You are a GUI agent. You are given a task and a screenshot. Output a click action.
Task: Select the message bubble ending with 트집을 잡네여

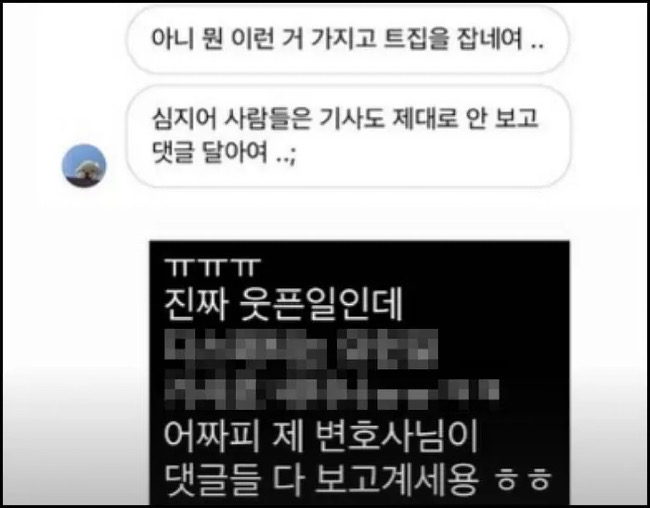(x=348, y=40)
